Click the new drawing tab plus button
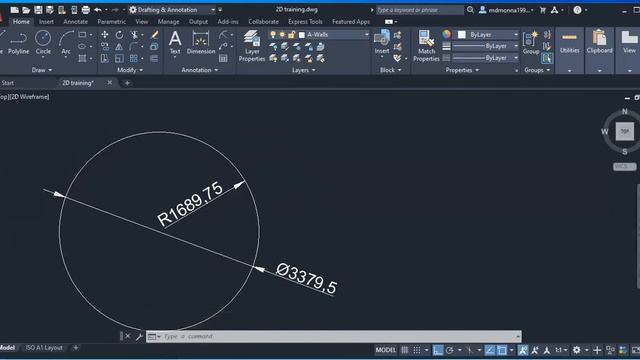640x360 pixels. (127, 83)
